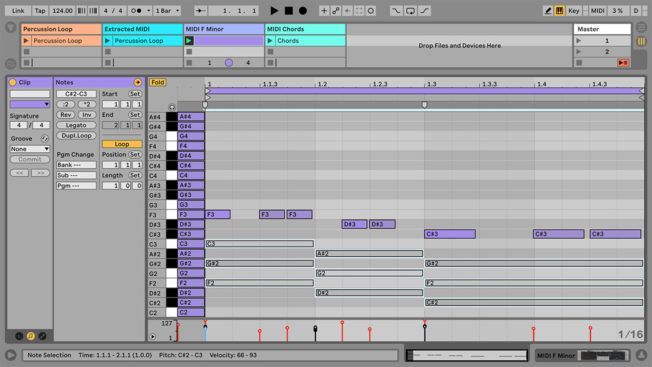The width and height of the screenshot is (652, 367).
Task: Toggle Key Map mode
Action: tap(573, 10)
